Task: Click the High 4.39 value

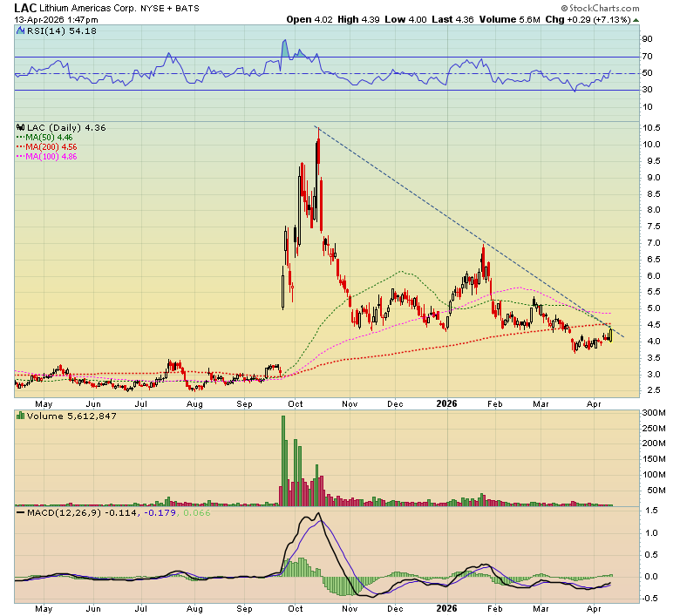Action: point(358,19)
